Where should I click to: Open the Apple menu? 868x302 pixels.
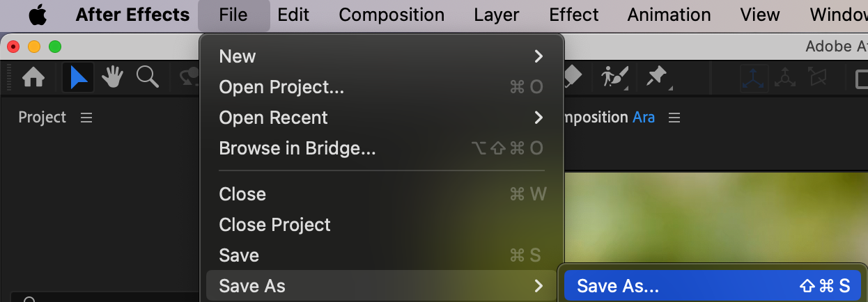[37, 15]
